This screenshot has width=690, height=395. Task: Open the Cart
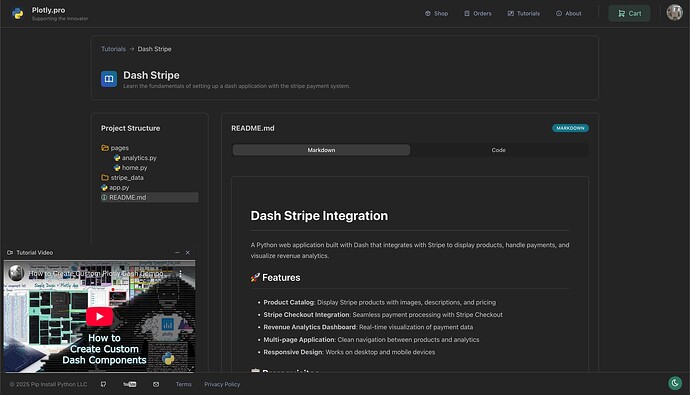(x=629, y=14)
